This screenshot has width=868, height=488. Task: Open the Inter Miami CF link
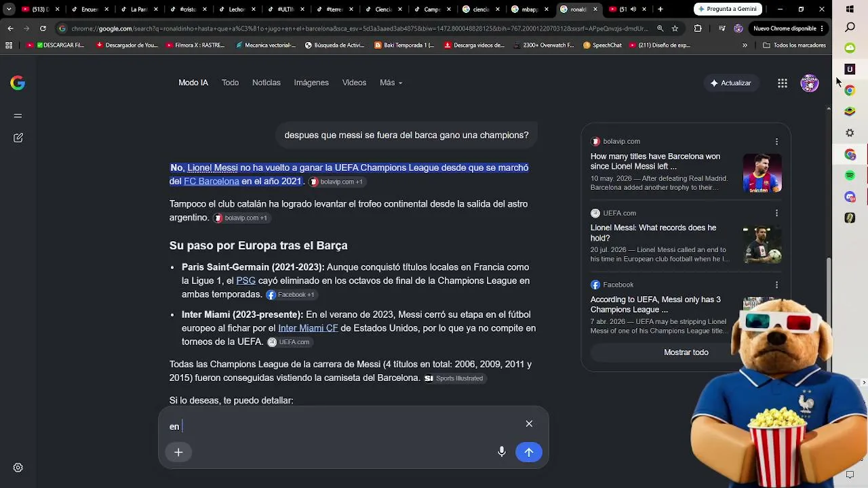[x=308, y=328]
